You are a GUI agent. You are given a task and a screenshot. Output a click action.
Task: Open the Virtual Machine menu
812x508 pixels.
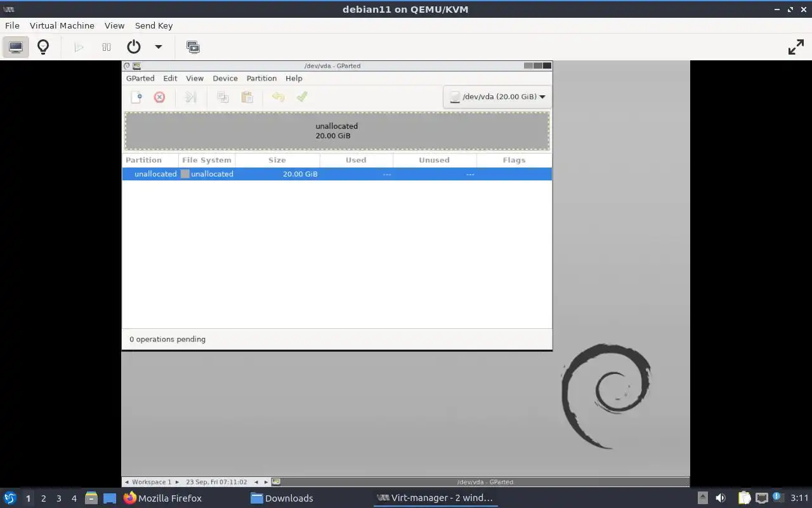[62, 25]
